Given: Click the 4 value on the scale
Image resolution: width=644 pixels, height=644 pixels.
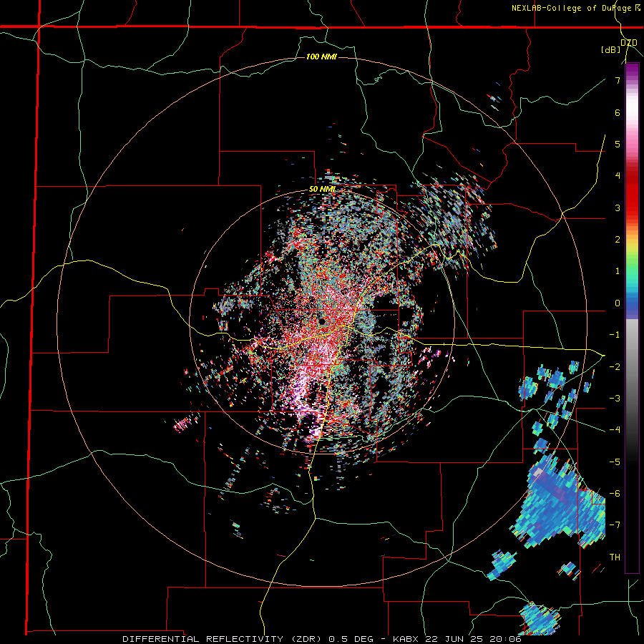Looking at the screenshot, I should coord(618,176).
